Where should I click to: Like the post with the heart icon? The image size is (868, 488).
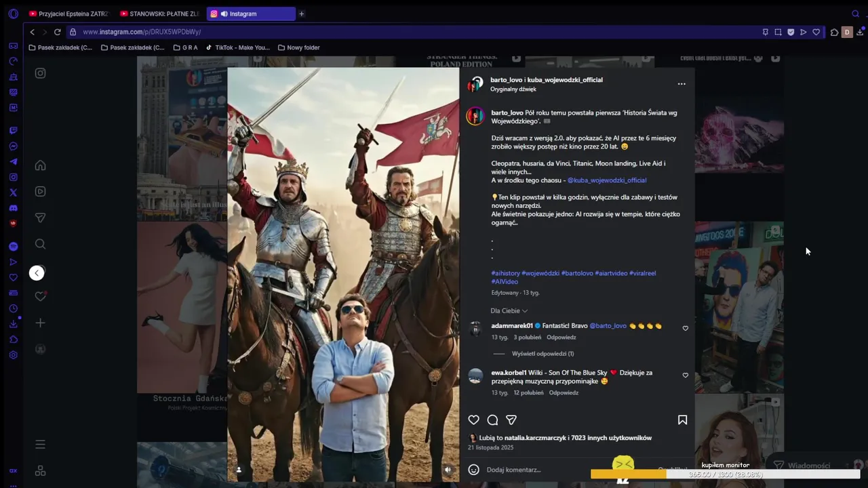tap(474, 420)
